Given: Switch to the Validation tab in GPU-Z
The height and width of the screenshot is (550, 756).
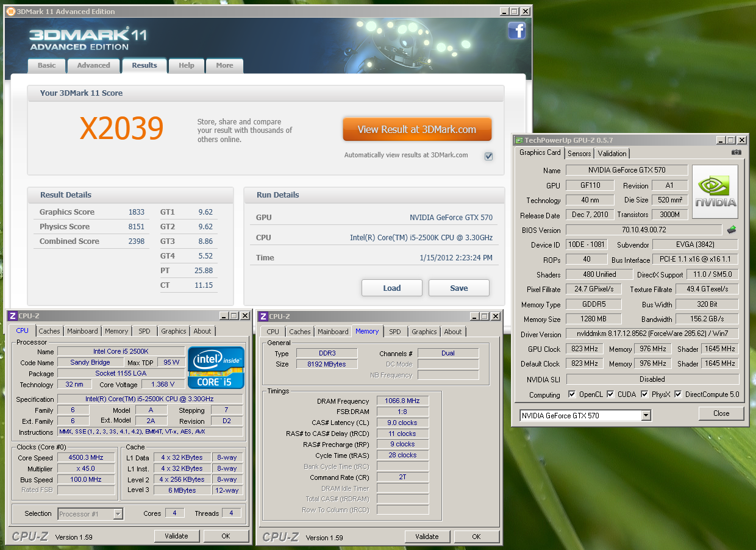Looking at the screenshot, I should pyautogui.click(x=612, y=154).
